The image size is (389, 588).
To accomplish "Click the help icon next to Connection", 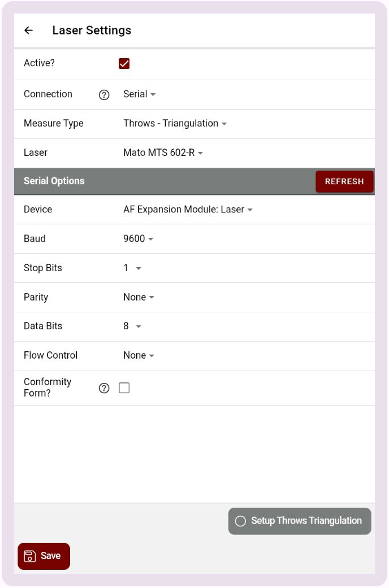I will pyautogui.click(x=104, y=95).
